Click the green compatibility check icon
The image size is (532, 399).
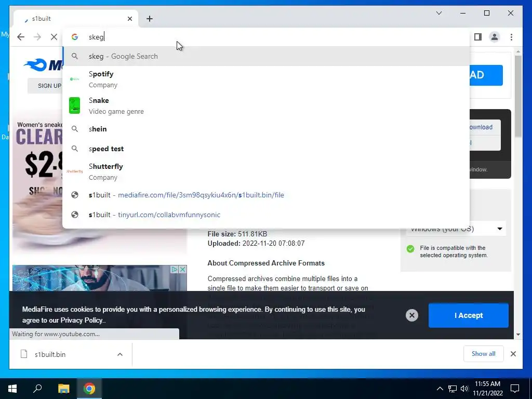(410, 249)
